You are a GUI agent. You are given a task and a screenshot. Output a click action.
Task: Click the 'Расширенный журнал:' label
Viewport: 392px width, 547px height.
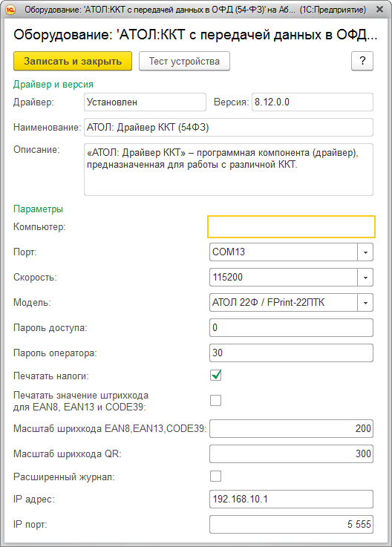[x=64, y=477]
